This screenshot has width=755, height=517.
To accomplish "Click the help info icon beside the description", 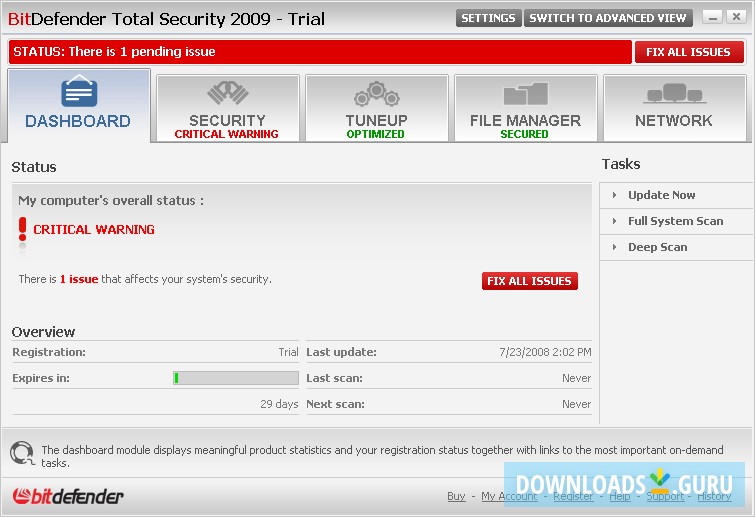I will (22, 453).
